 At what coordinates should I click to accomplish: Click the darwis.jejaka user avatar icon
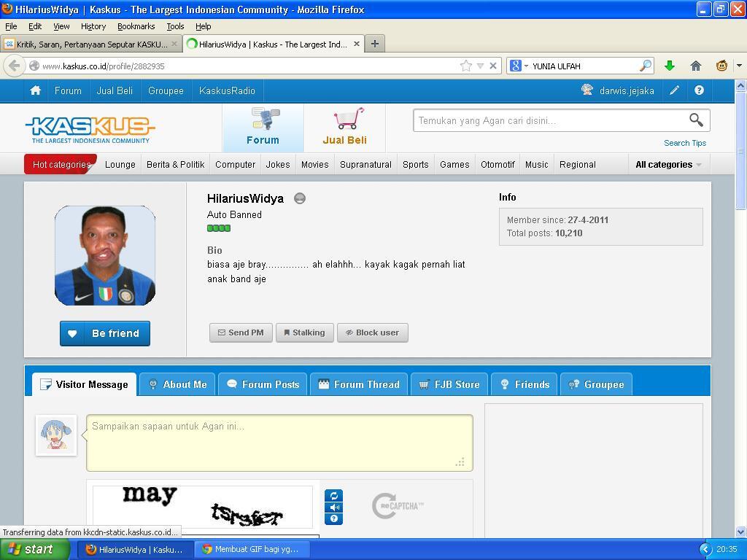click(x=587, y=90)
